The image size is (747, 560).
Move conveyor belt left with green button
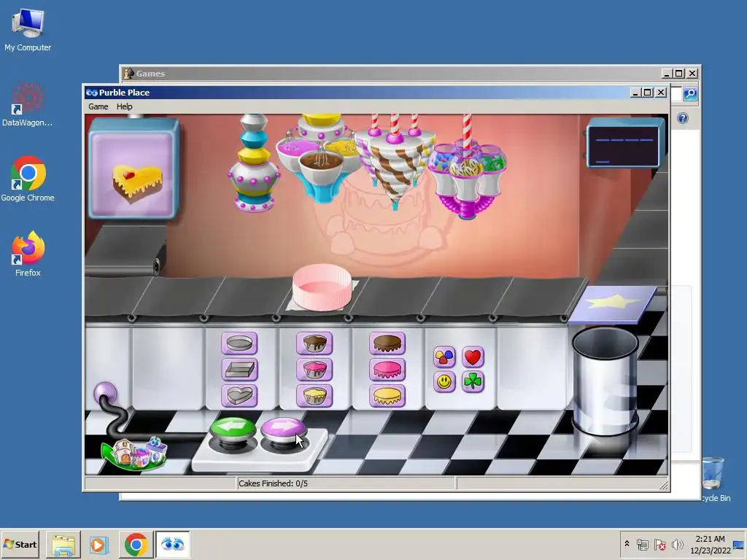click(233, 429)
